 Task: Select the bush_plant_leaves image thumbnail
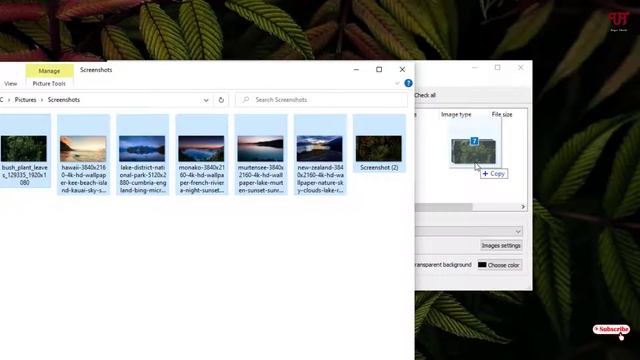(x=24, y=149)
